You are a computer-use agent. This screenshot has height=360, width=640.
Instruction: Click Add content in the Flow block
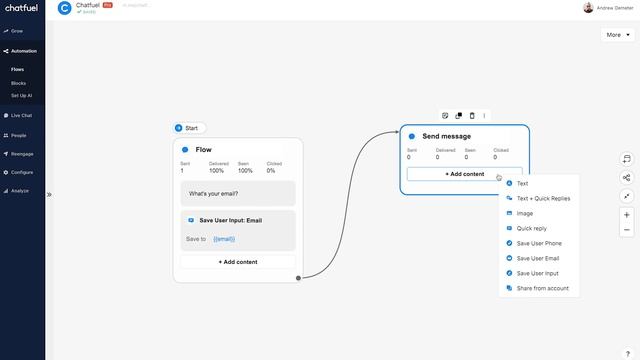coord(238,262)
